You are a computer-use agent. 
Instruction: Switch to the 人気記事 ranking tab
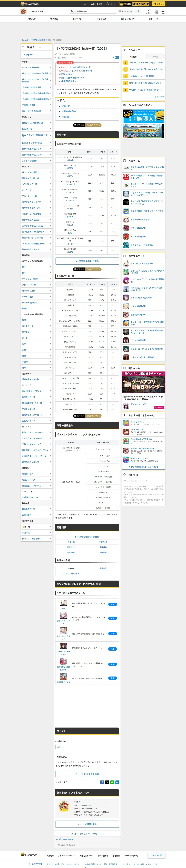click(133, 57)
